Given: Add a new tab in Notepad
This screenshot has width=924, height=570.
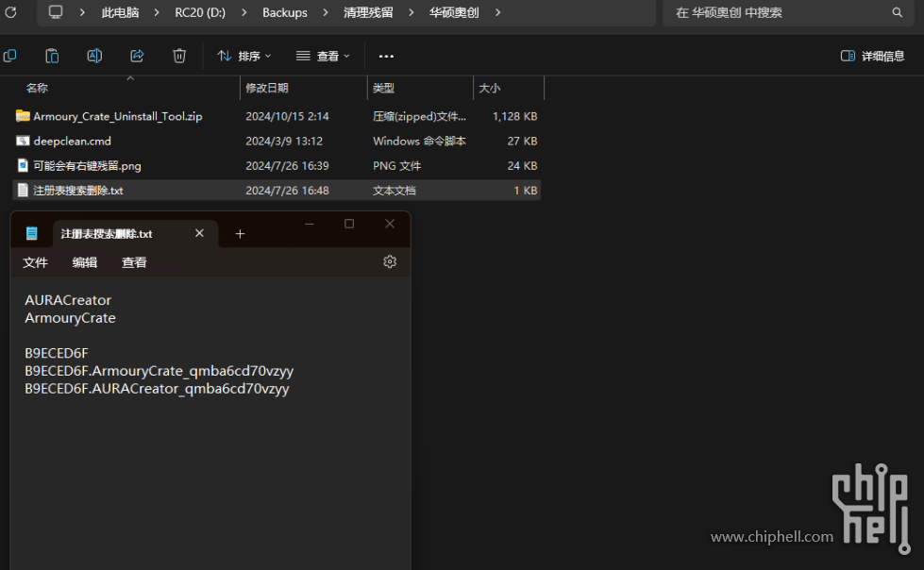Looking at the screenshot, I should [240, 234].
